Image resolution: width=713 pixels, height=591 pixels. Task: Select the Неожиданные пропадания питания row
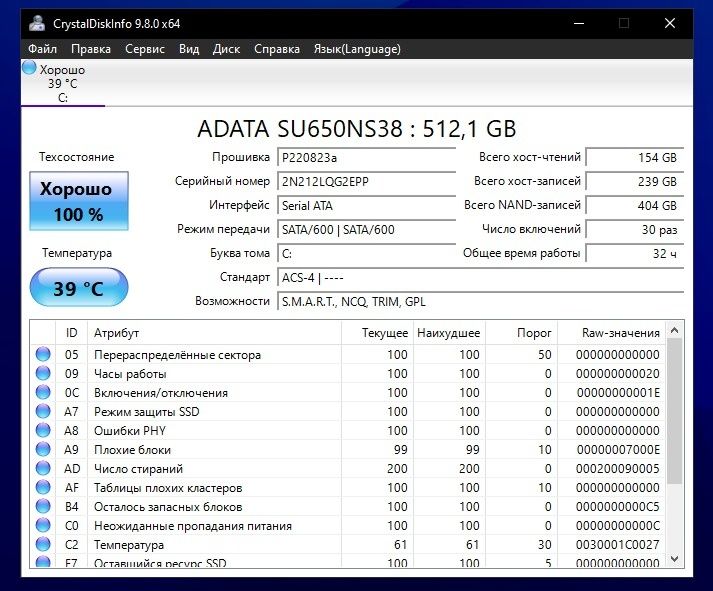(348, 526)
